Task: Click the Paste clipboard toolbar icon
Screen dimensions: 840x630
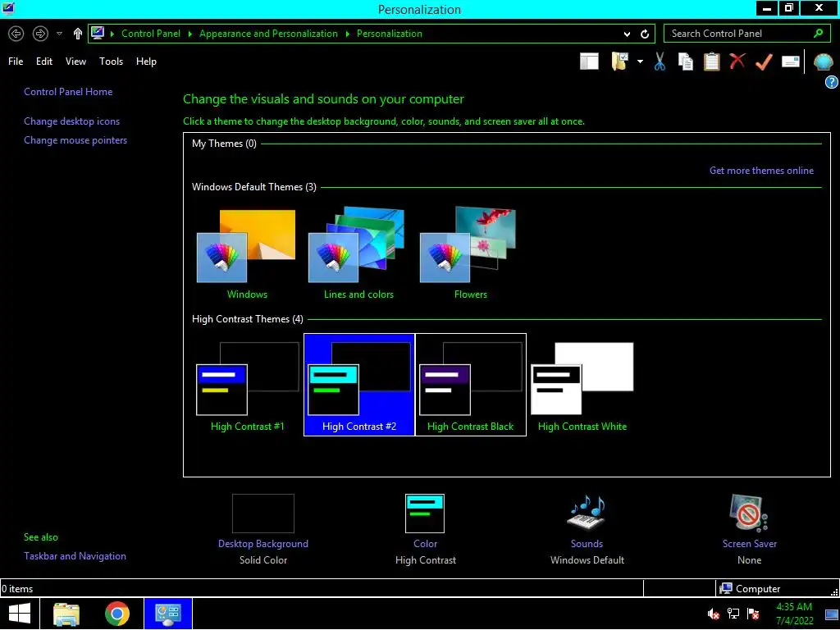Action: click(x=711, y=62)
